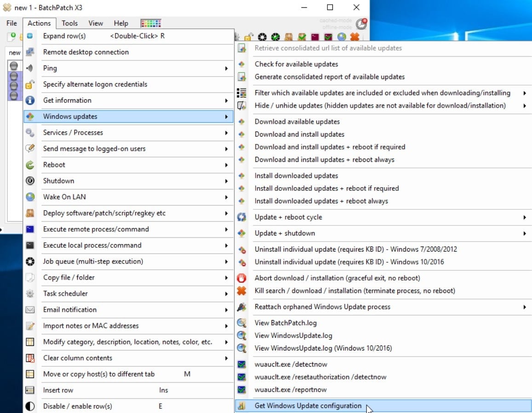Viewport: 532px width, 413px height.
Task: Click the green Reboot arrow icon
Action: 30,165
